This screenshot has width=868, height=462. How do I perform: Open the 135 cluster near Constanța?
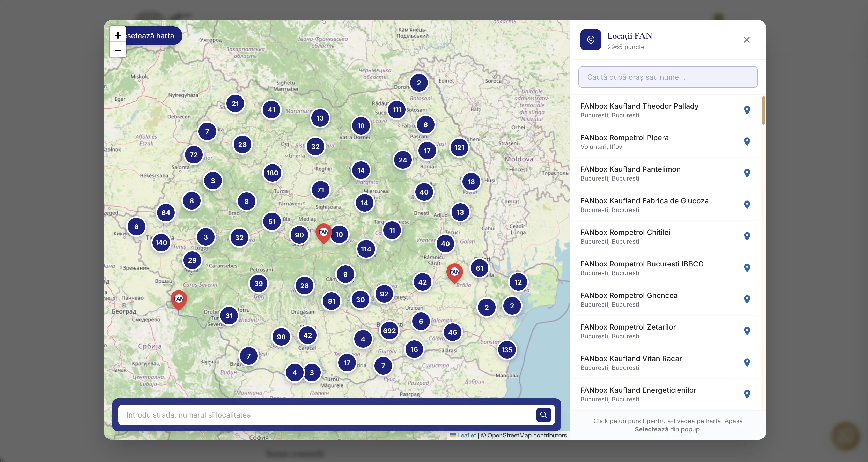(x=507, y=350)
